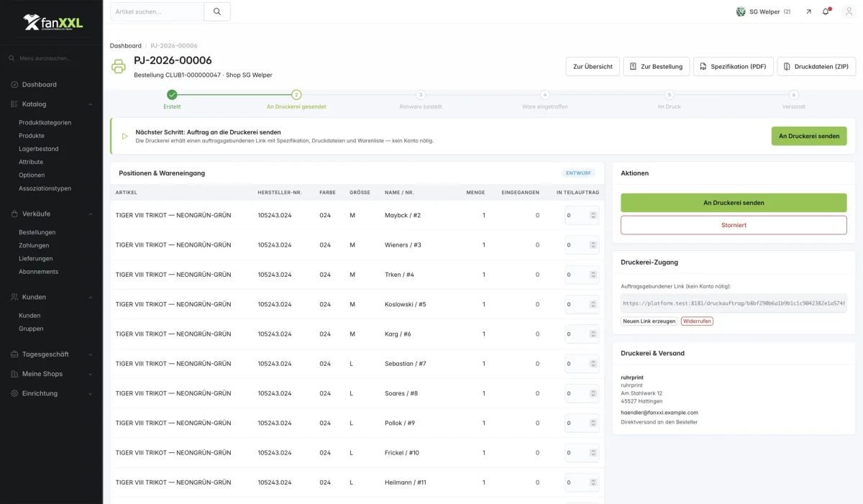
Task: Click the Storniert button
Action: [x=734, y=225]
